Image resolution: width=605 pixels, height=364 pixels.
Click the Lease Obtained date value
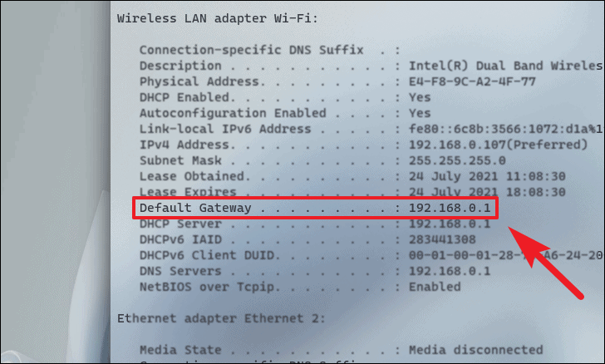tap(487, 176)
